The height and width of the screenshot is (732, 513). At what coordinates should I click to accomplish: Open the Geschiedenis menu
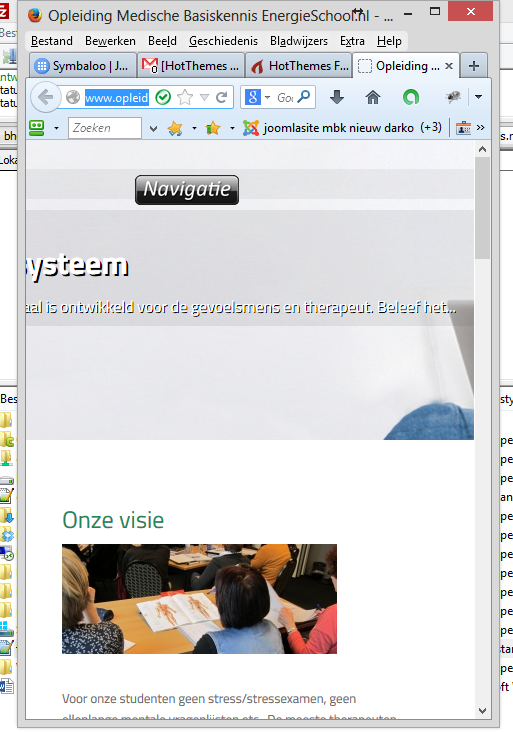[223, 41]
